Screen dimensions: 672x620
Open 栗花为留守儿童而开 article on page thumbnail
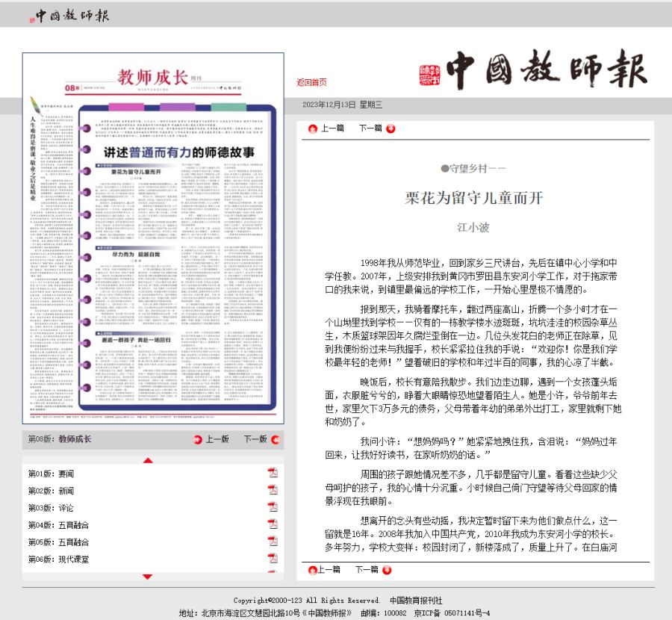tap(137, 172)
